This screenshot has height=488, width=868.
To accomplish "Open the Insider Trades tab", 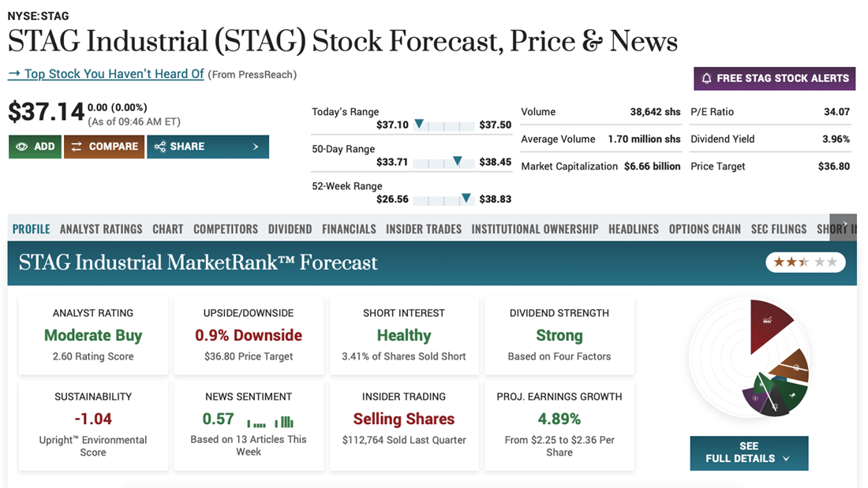I will (424, 229).
